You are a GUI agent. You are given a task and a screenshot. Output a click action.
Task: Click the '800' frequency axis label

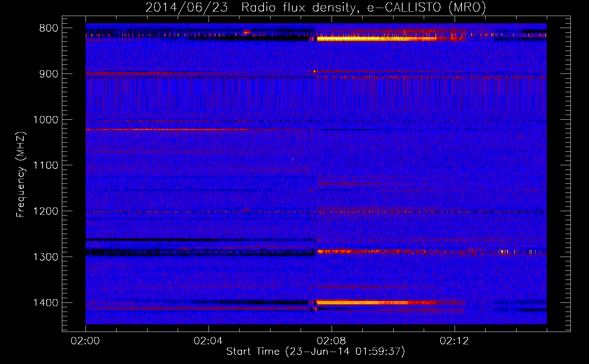click(49, 28)
